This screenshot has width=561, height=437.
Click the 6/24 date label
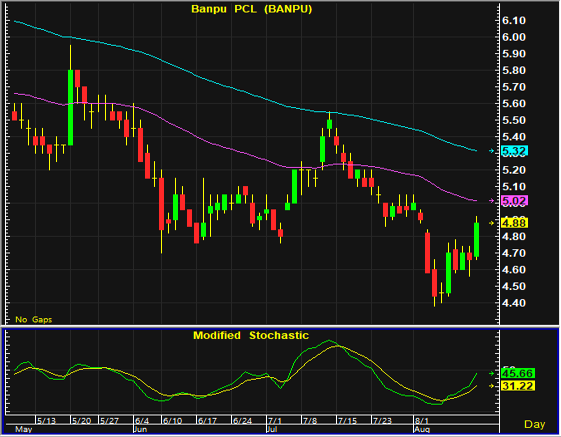(243, 421)
